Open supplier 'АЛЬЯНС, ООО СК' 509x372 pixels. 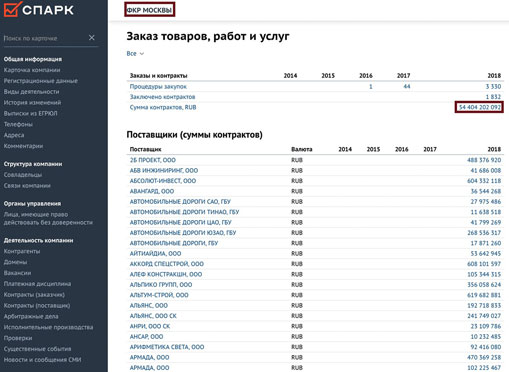pyautogui.click(x=153, y=316)
